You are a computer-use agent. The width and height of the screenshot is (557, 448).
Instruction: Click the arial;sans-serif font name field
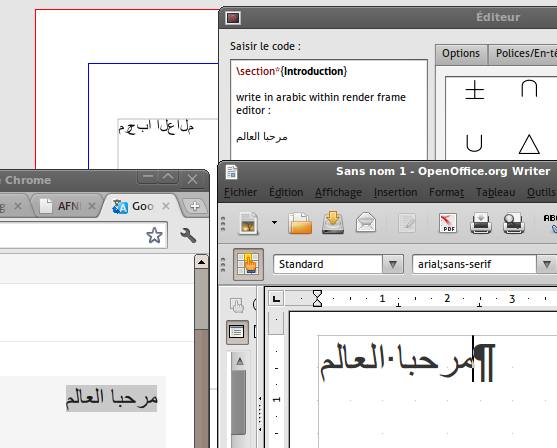(x=474, y=264)
